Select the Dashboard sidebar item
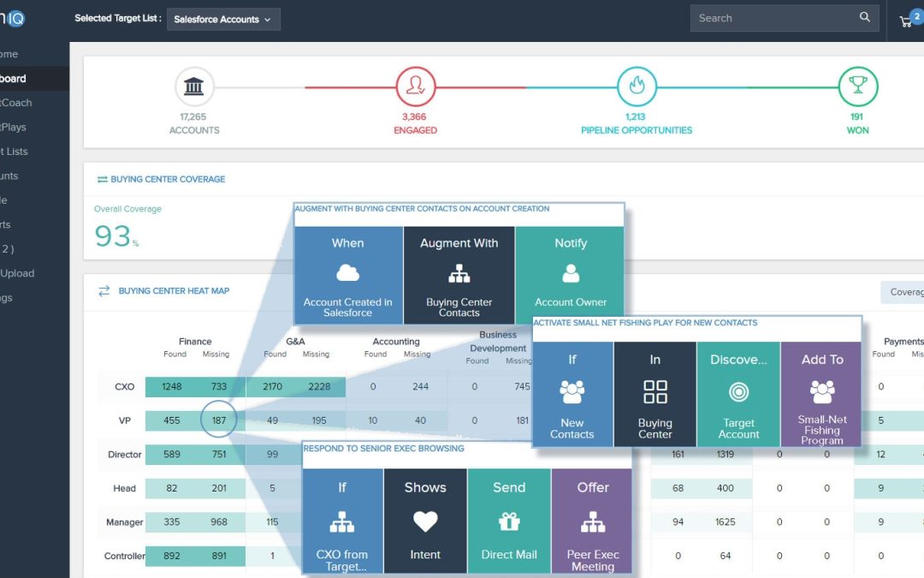 (x=34, y=79)
